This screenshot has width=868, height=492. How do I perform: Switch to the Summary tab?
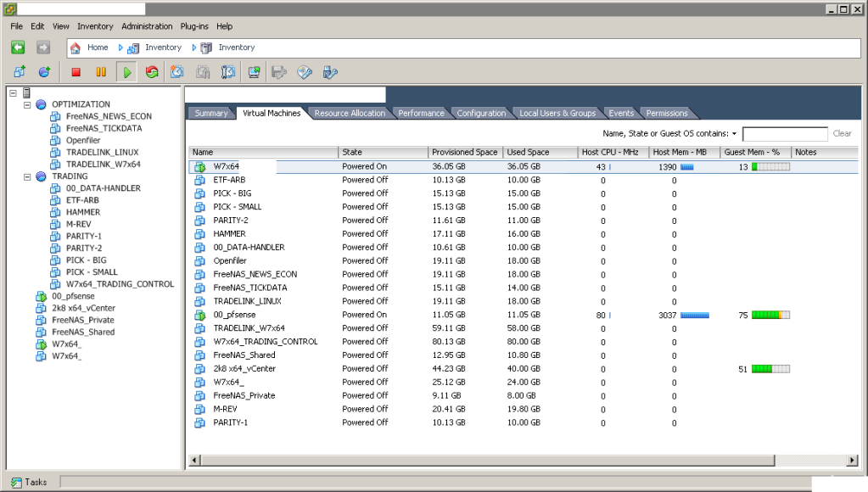tap(211, 113)
